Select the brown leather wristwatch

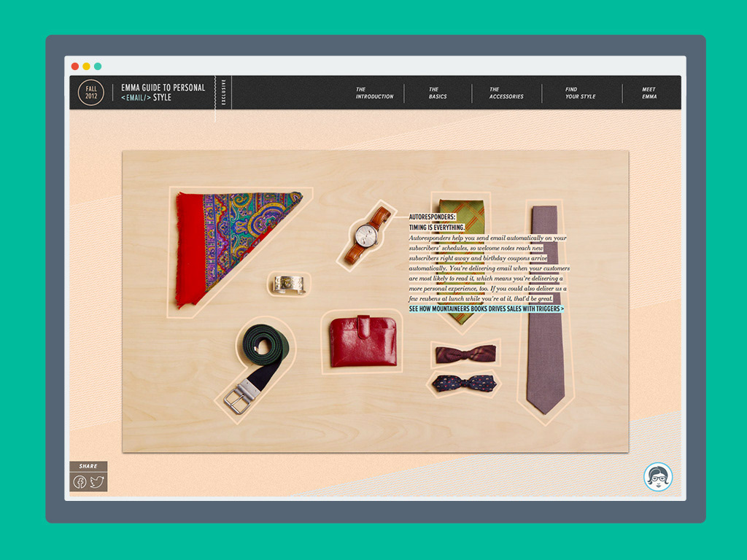click(368, 235)
